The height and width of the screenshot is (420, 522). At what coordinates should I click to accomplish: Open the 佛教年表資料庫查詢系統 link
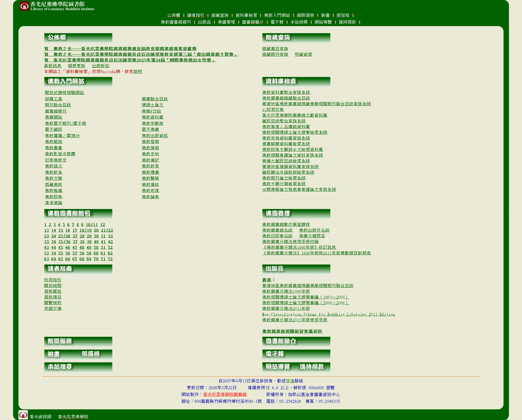tap(286, 138)
